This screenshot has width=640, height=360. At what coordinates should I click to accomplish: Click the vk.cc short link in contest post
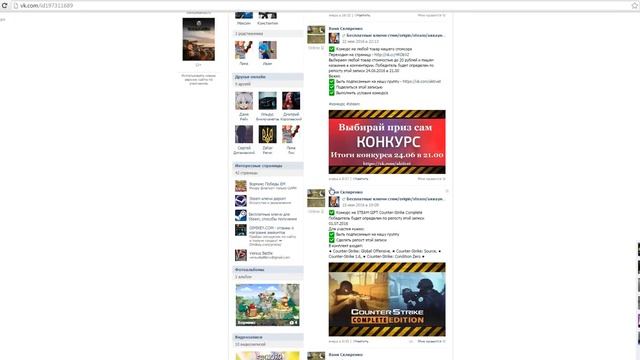391,54
